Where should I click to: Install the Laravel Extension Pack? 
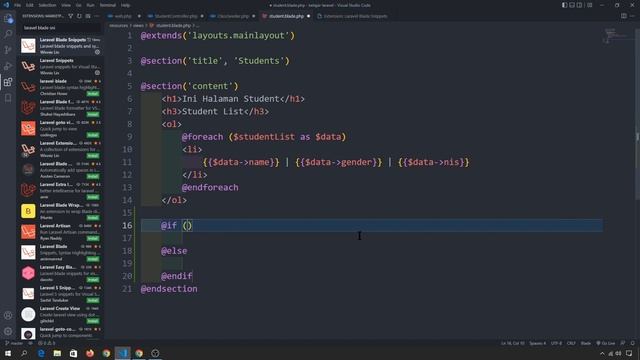[93, 156]
